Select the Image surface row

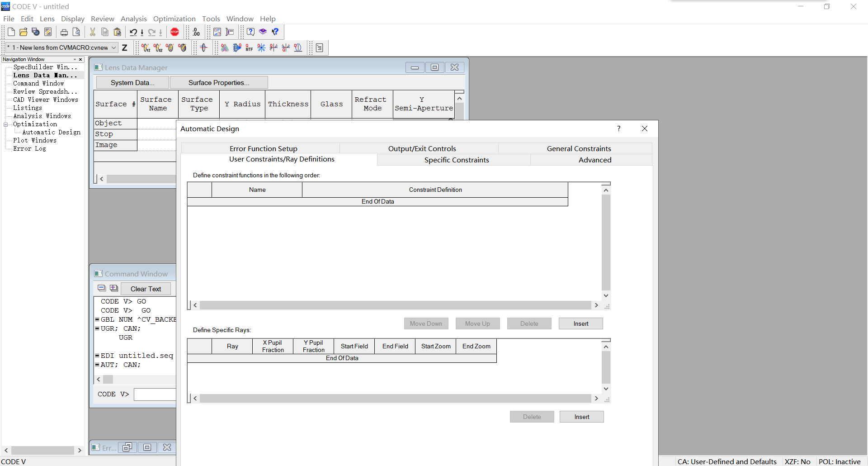point(115,145)
